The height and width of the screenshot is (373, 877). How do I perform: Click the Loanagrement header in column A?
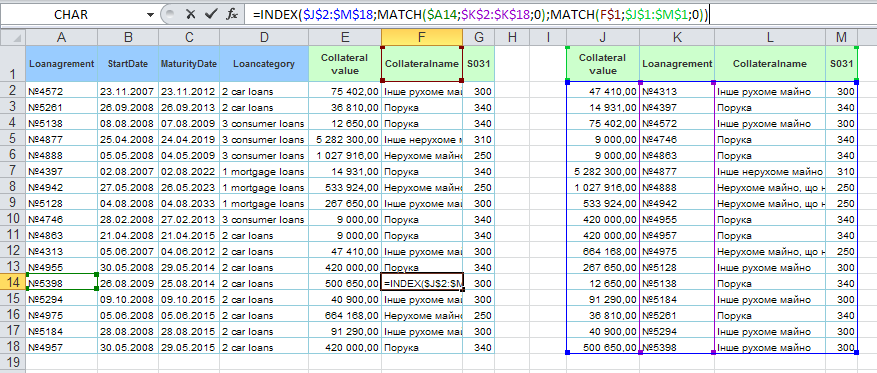point(62,64)
